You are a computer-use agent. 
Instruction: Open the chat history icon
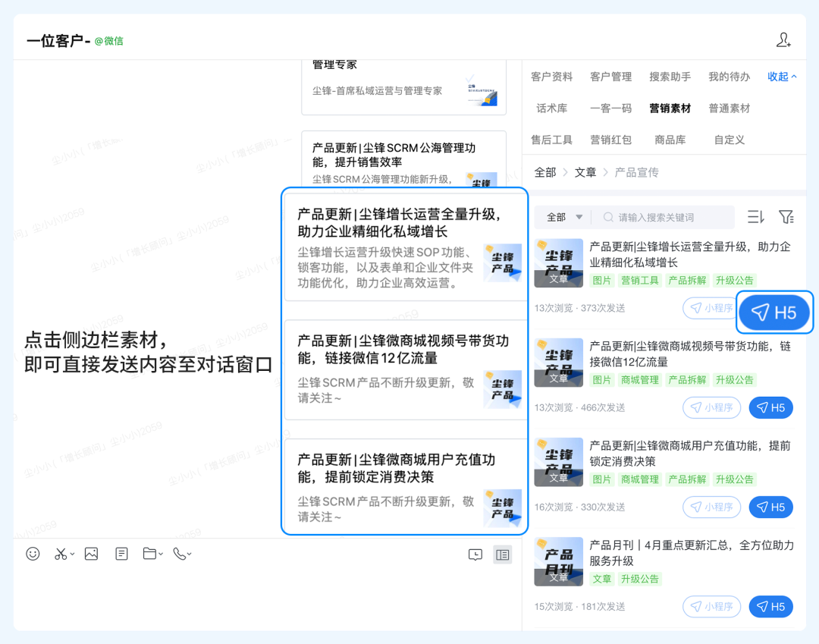coord(475,554)
